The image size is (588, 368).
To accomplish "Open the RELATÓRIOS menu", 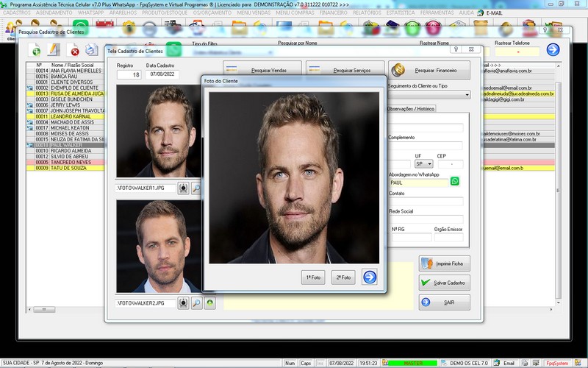I will 367,13.
